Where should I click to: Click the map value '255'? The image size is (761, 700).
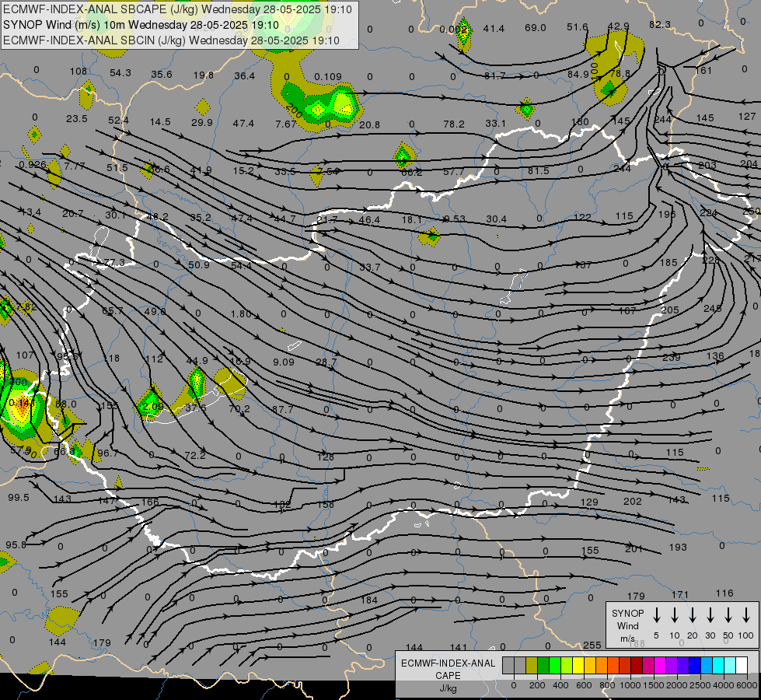point(592,645)
